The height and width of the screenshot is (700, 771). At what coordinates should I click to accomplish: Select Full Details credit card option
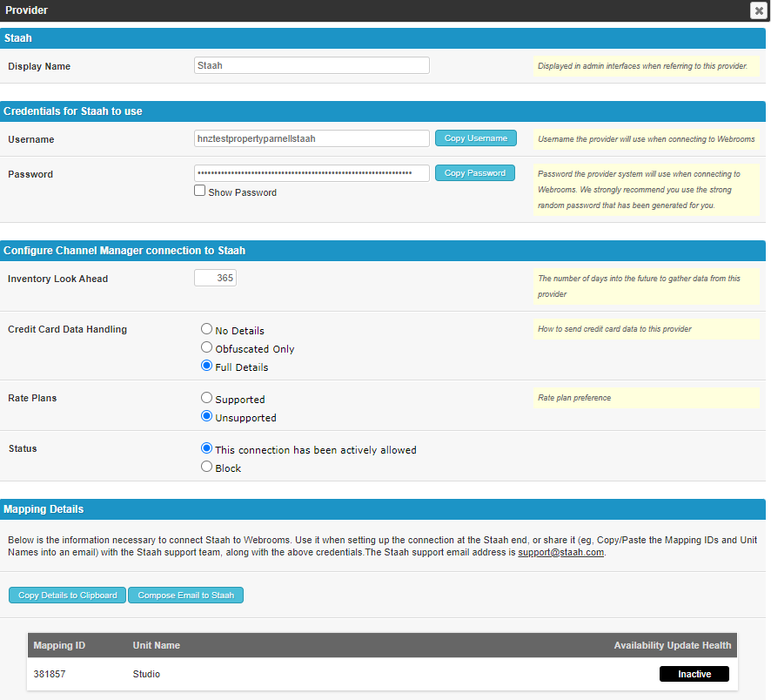pyautogui.click(x=206, y=366)
